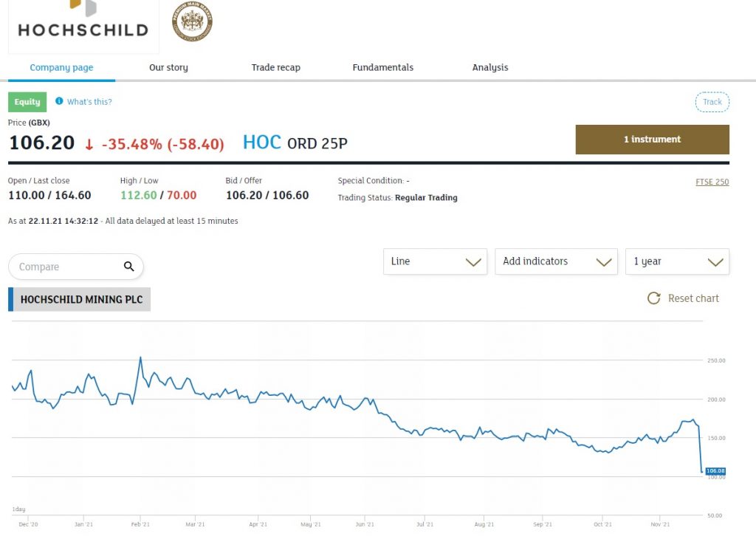This screenshot has height=542, width=756.
Task: Click the -35.48% (-58.40) change value
Action: coord(163,144)
